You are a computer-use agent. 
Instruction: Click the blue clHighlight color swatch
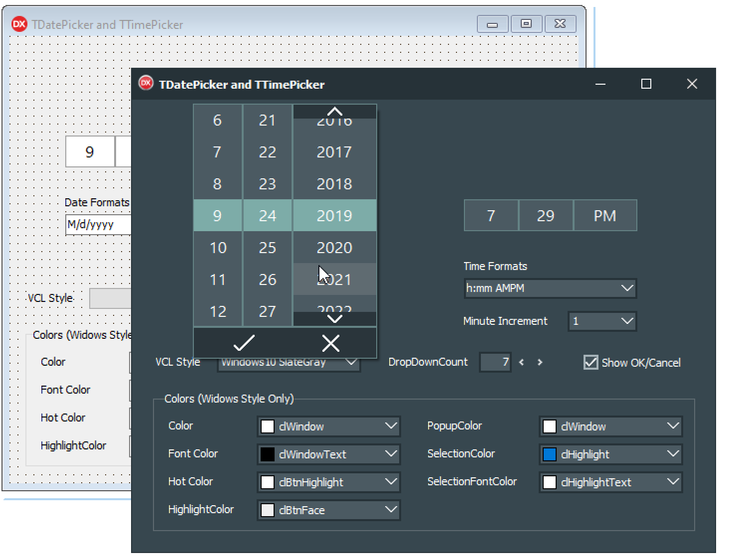click(550, 454)
